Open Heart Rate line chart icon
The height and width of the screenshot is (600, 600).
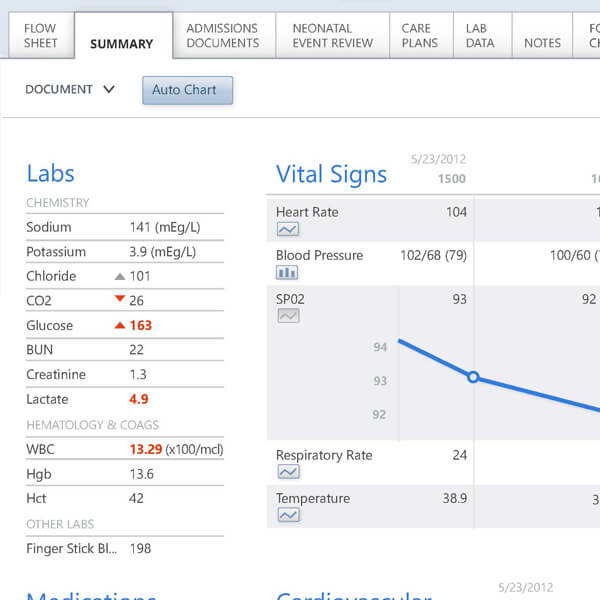pos(288,229)
